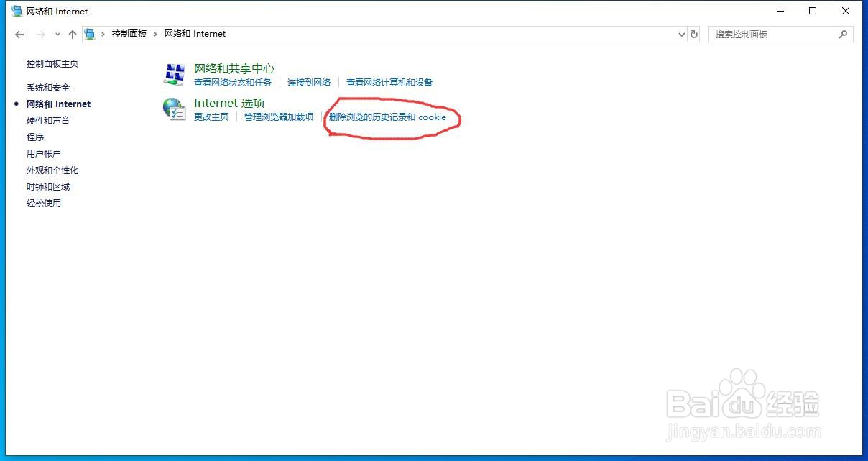Screen dimensions: 868x461
Task: Open 连接到网络 link
Action: (309, 83)
